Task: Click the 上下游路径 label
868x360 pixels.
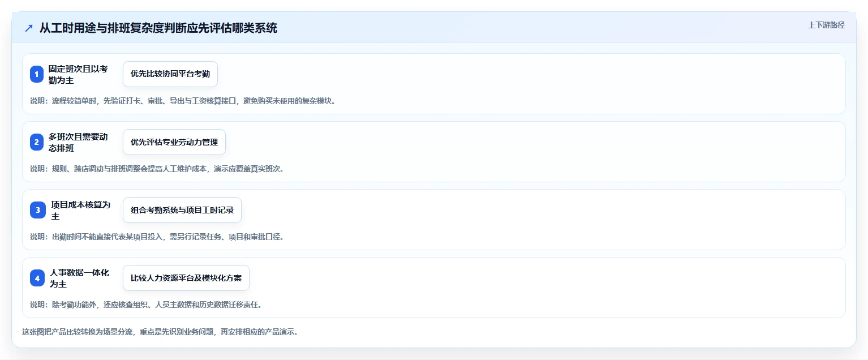Action: pos(826,25)
